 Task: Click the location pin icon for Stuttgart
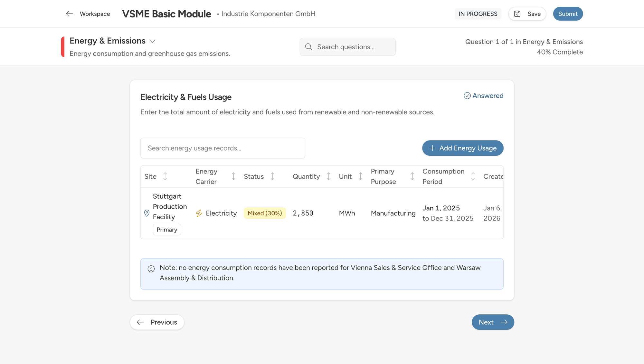point(147,213)
